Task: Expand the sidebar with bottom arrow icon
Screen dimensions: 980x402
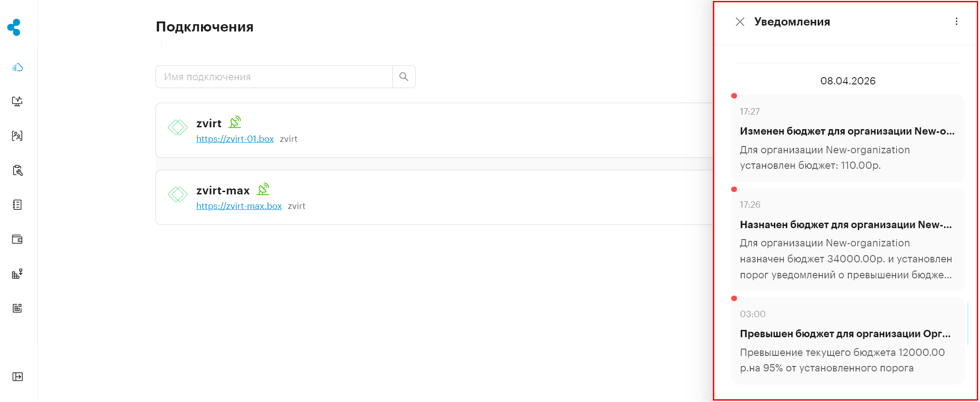Action: [17, 376]
